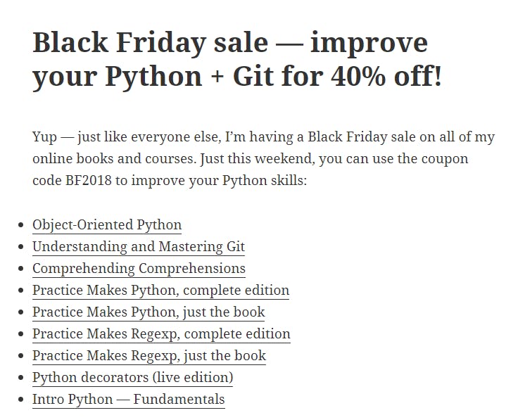518x420 pixels.
Task: Click the Black Friday sale heading
Action: 236,59
